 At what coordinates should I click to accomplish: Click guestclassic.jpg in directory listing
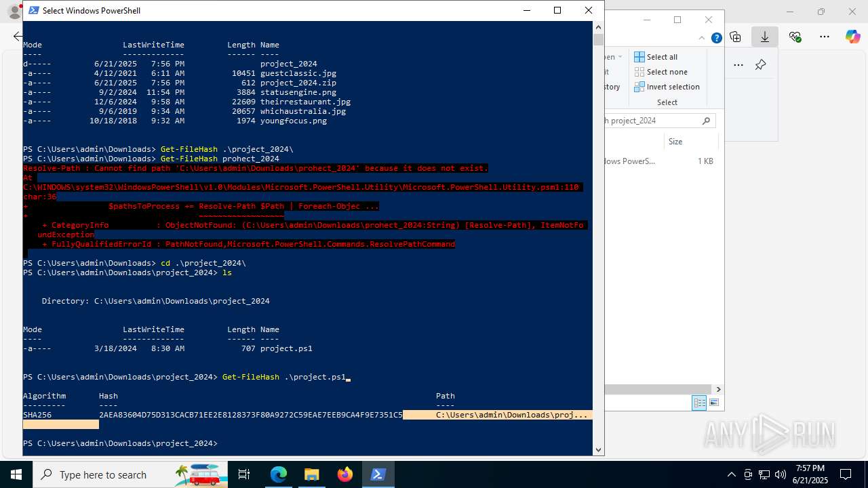coord(298,73)
